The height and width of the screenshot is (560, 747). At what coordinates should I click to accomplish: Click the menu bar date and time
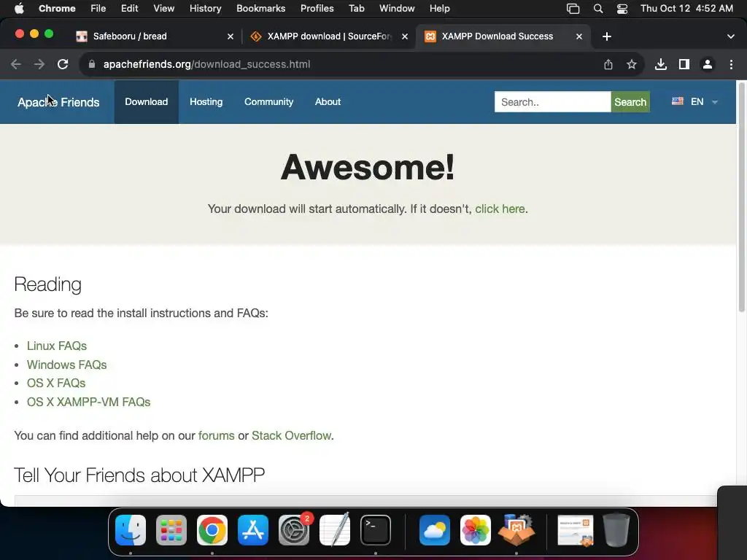(686, 9)
